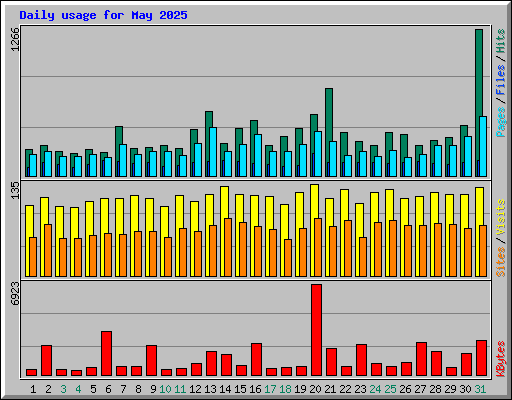The image size is (512, 400).
Task: Click the cyan files bar for day 13
Action: pyautogui.click(x=213, y=152)
